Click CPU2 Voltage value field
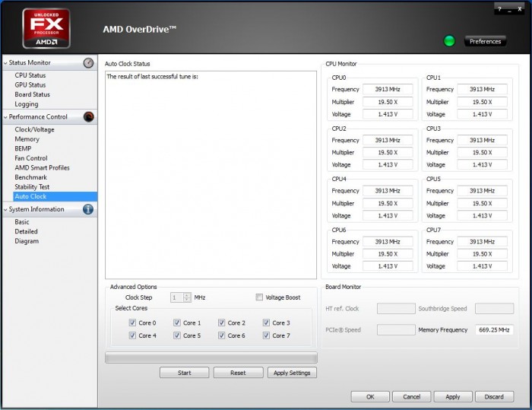This screenshot has height=410, width=532. (x=388, y=165)
